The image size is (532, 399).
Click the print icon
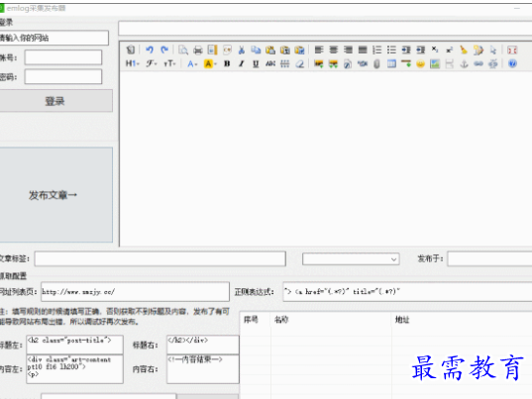coord(198,50)
